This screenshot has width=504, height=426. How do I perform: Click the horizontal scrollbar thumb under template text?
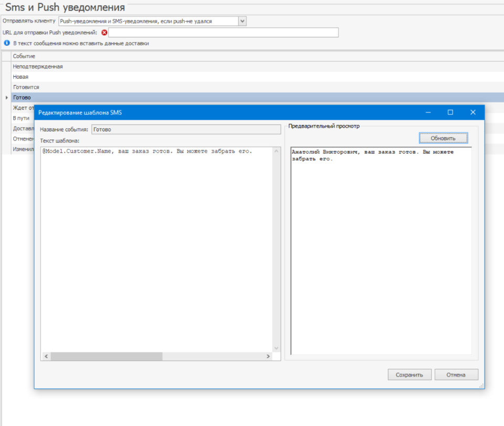[x=107, y=356]
